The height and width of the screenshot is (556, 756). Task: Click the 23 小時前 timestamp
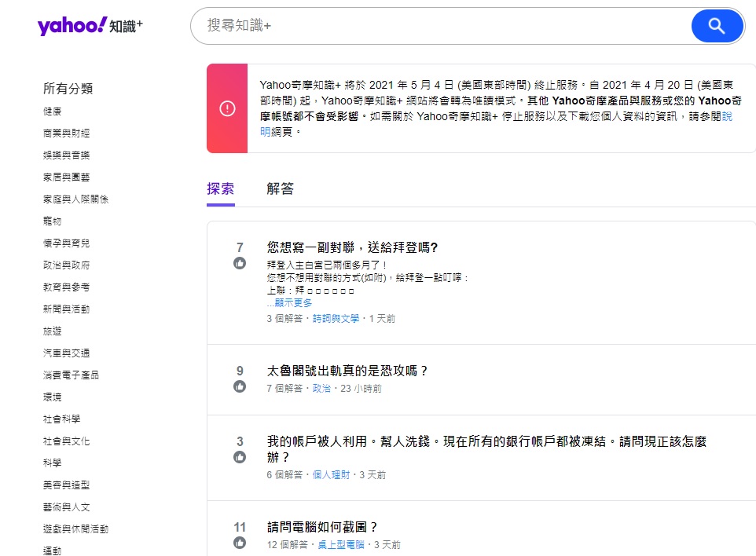[361, 388]
